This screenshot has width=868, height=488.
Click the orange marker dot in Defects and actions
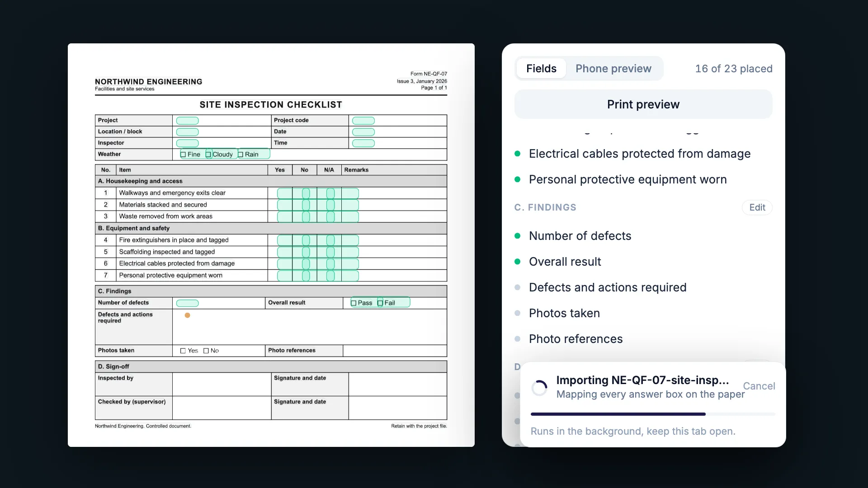(187, 315)
